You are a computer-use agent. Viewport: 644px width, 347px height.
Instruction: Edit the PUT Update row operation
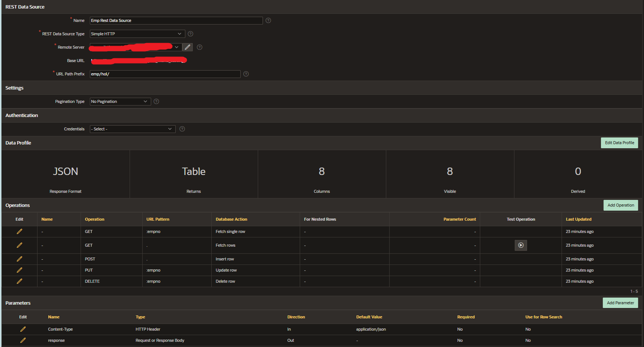point(19,270)
